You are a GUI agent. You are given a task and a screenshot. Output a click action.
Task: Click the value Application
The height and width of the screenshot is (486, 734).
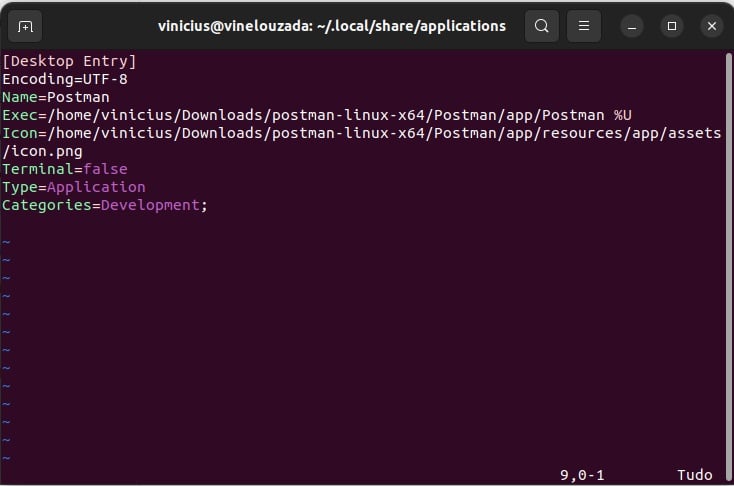point(96,187)
